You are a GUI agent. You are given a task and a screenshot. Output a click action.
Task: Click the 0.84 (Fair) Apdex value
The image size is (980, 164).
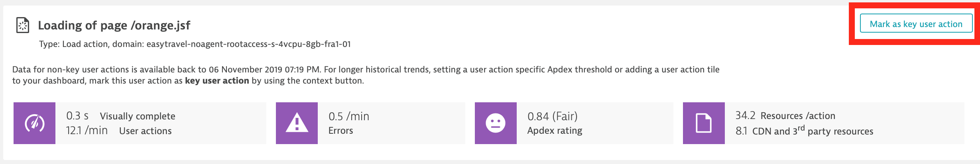tap(553, 116)
